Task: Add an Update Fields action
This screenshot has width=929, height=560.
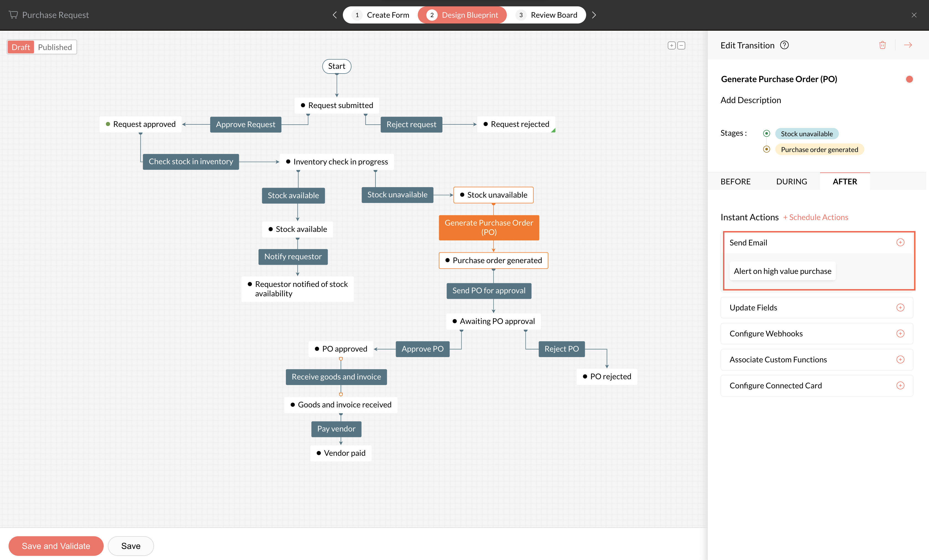Action: [x=900, y=308]
